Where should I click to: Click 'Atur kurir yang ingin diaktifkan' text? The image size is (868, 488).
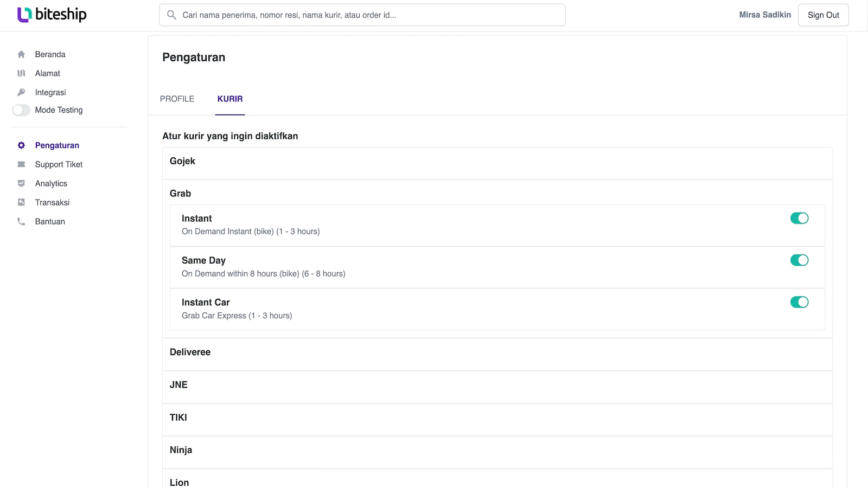230,136
